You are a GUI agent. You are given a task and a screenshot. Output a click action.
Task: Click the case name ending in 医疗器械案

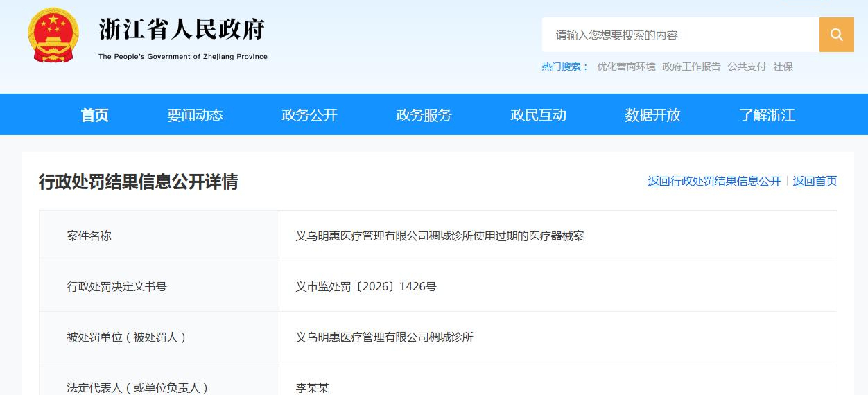point(440,236)
